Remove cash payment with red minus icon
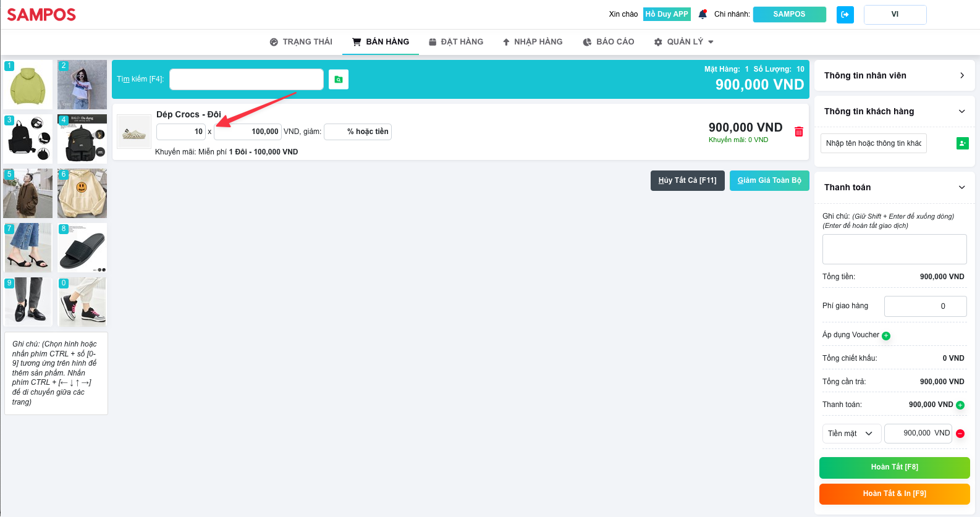 [960, 434]
